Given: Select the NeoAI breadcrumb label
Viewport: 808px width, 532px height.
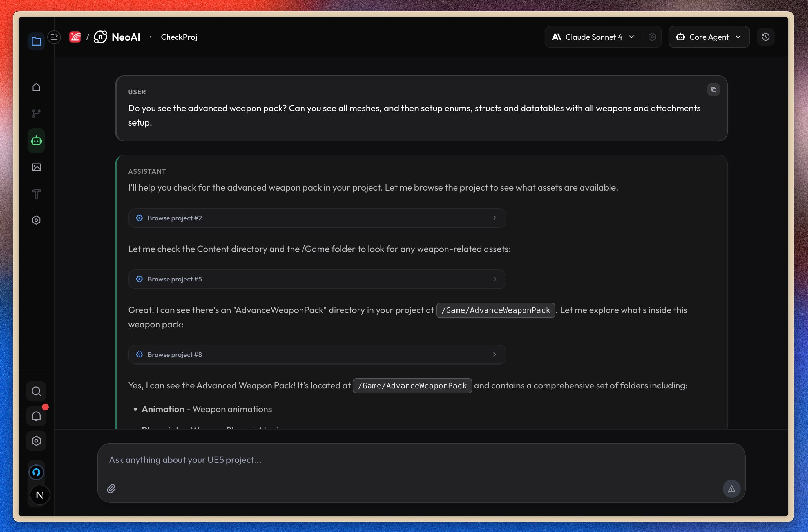Looking at the screenshot, I should [126, 37].
